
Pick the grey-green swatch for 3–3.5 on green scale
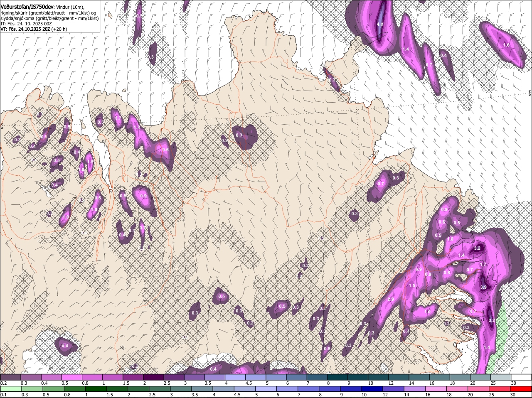[181, 389]
